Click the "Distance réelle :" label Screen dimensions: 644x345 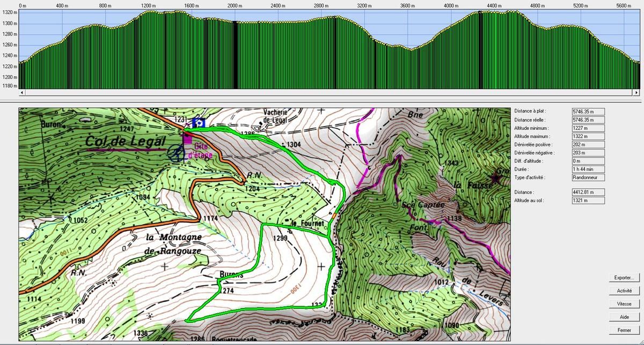coord(530,120)
